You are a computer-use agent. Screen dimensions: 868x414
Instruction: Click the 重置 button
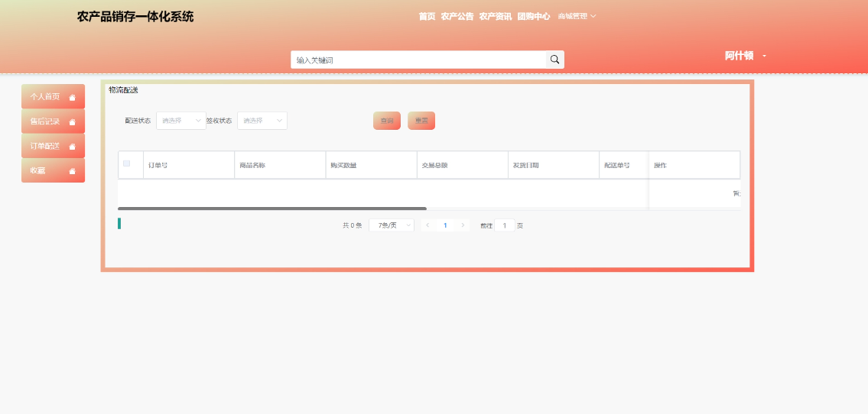click(421, 121)
